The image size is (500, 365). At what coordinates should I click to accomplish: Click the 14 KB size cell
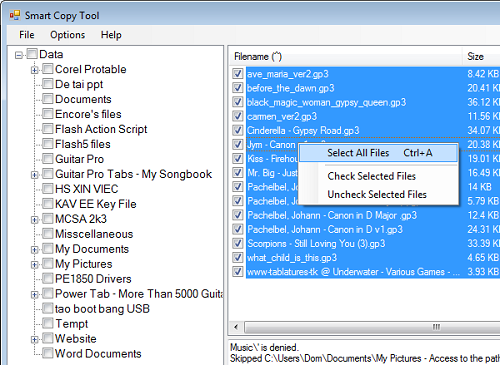coord(480,187)
